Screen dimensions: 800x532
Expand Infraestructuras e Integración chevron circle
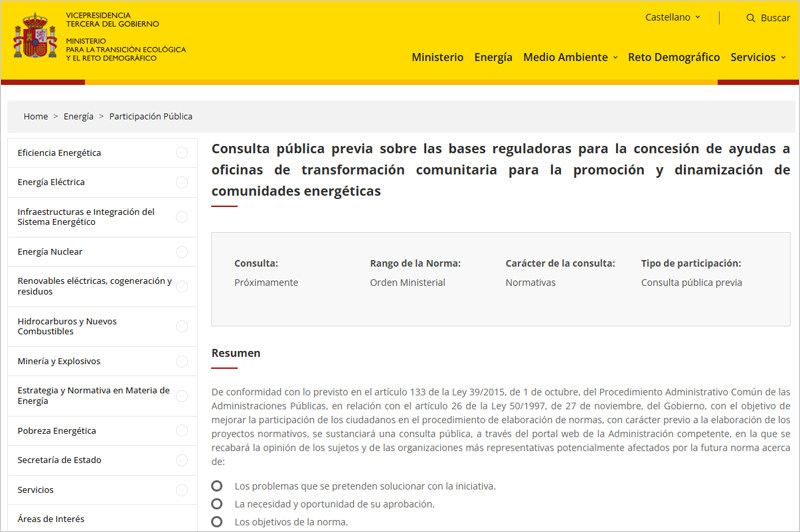tap(182, 217)
